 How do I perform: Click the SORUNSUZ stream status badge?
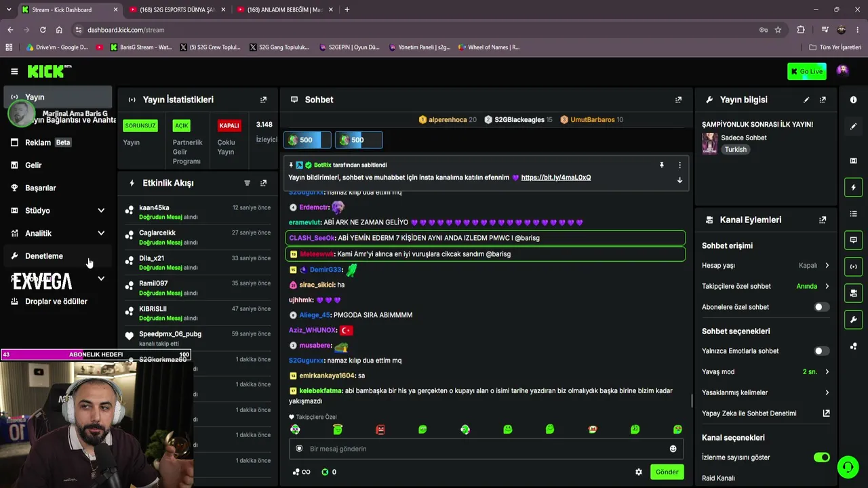[140, 125]
